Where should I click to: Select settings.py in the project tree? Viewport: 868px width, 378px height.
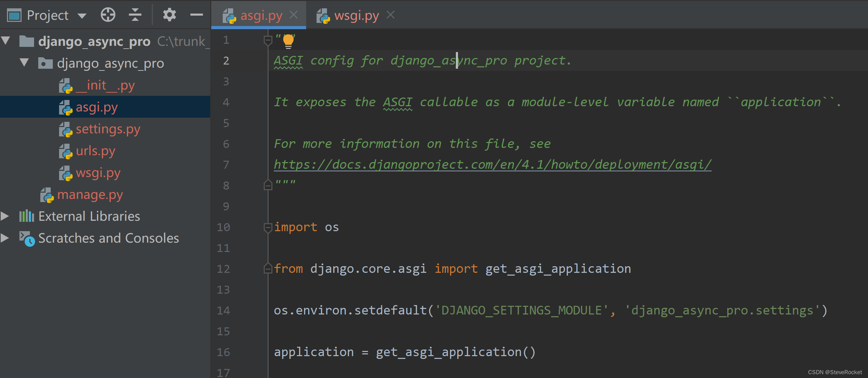point(108,129)
